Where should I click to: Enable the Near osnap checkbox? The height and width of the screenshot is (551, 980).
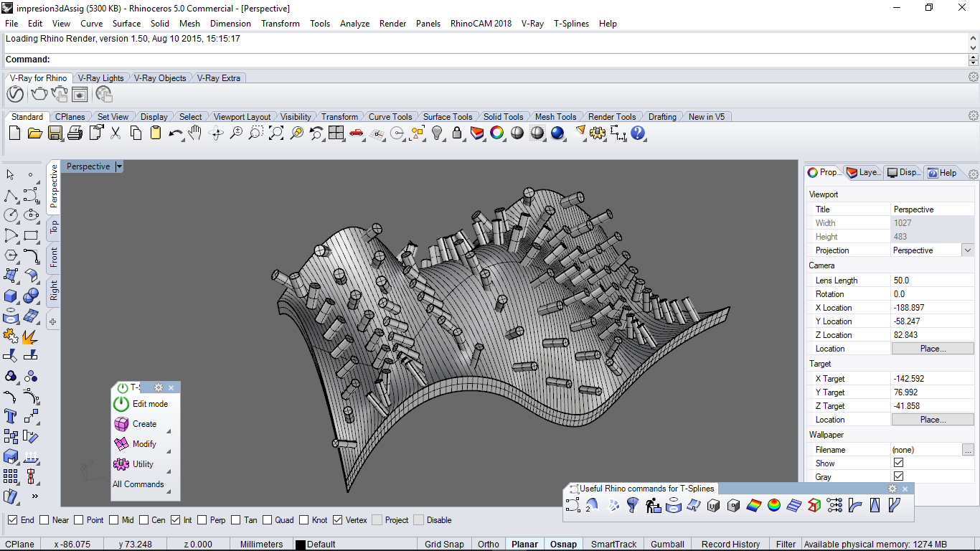pos(44,520)
